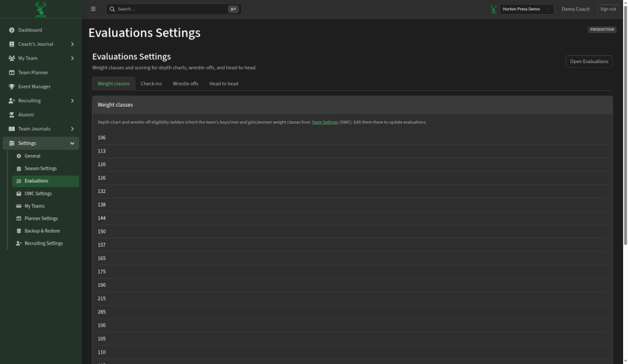Click the Team Planner board icon

coord(12,72)
